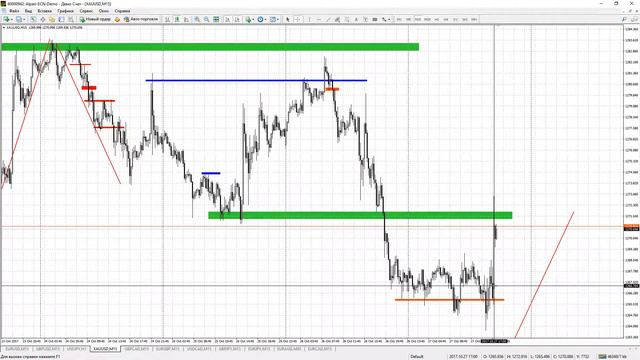
Task: Switch chart to Line Chart icon
Action: pyautogui.click(x=187, y=19)
